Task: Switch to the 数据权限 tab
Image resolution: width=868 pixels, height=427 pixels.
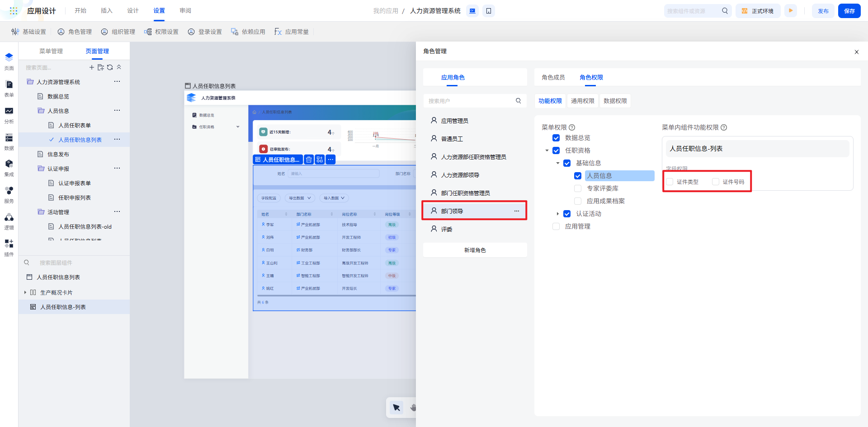Action: pos(615,101)
